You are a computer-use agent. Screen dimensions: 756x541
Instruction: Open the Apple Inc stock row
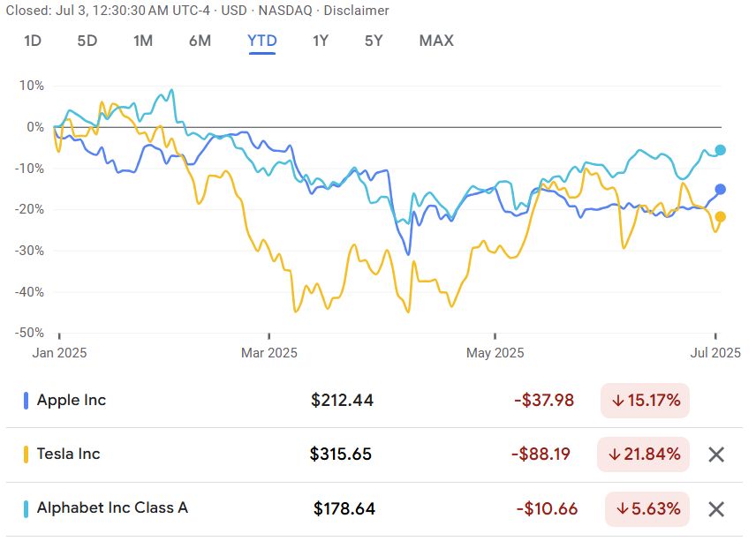click(x=374, y=401)
